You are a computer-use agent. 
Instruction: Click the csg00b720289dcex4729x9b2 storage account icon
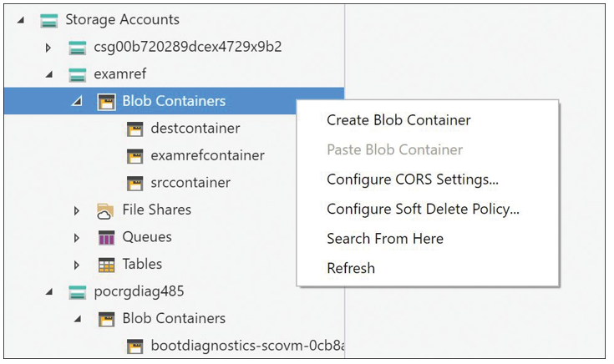tap(77, 48)
